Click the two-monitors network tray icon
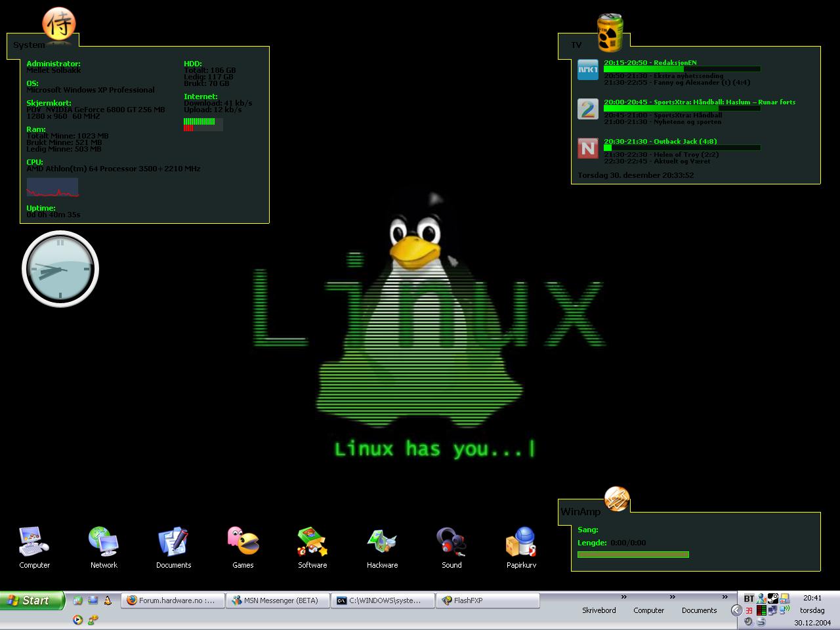Image resolution: width=840 pixels, height=630 pixels. pos(772,610)
